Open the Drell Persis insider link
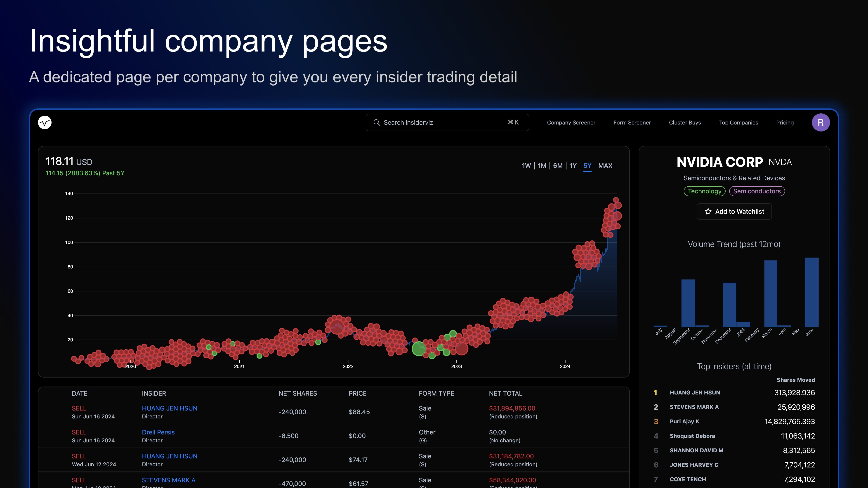 (158, 432)
